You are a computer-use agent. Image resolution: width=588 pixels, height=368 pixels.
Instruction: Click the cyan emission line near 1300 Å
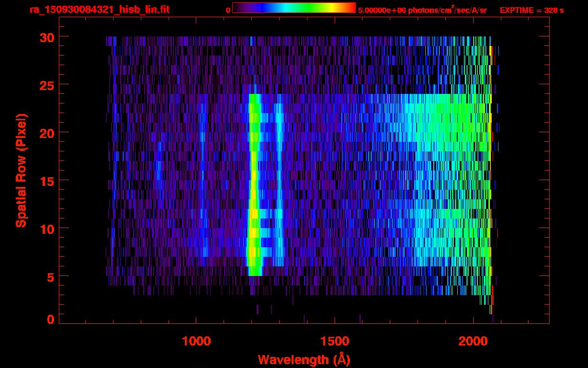(x=279, y=182)
